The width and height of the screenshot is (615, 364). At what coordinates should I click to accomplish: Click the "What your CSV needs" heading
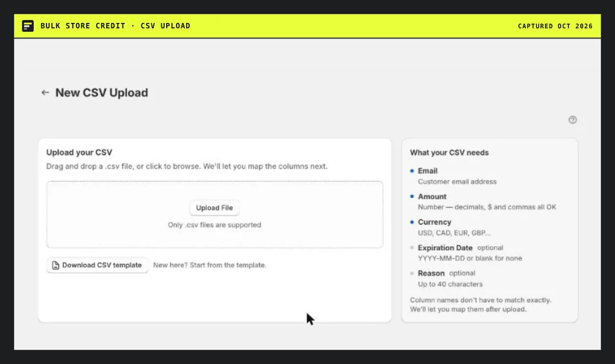[x=449, y=152]
